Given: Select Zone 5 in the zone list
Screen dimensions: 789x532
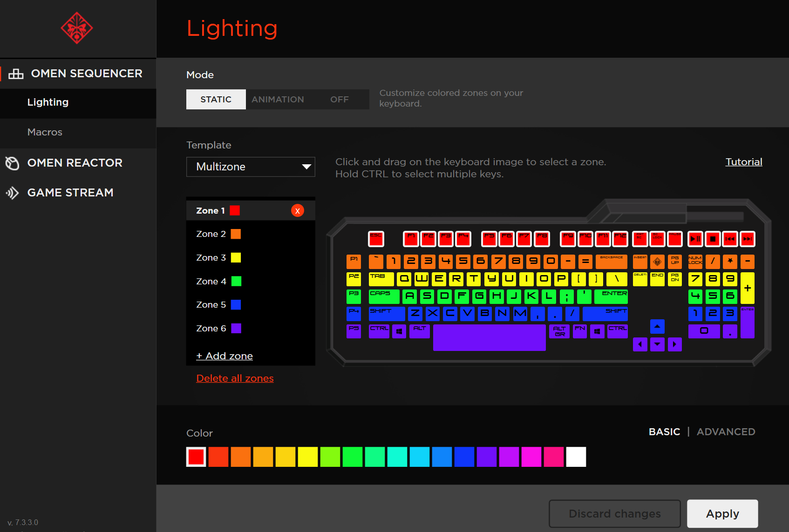Looking at the screenshot, I should pyautogui.click(x=251, y=305).
